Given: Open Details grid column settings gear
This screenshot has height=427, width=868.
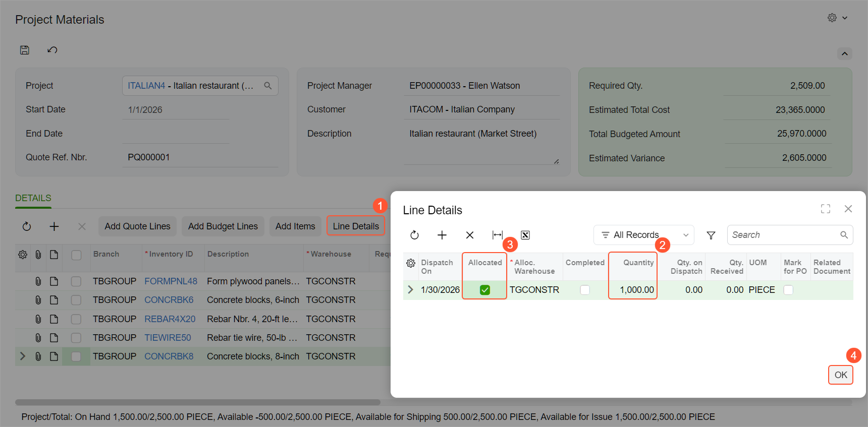Looking at the screenshot, I should (23, 255).
